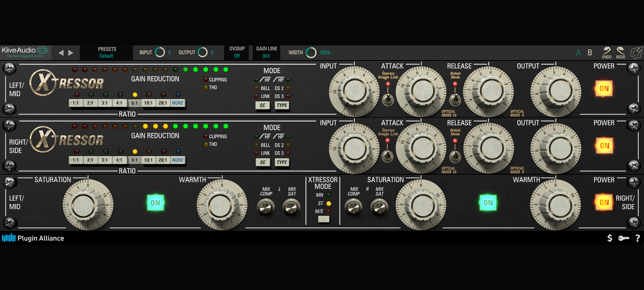
Task: Click Right/Side SATURATION knob
Action: coord(421,205)
